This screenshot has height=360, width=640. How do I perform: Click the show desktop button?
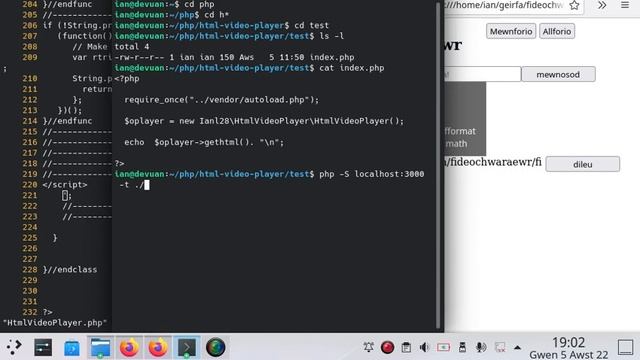[625, 347]
